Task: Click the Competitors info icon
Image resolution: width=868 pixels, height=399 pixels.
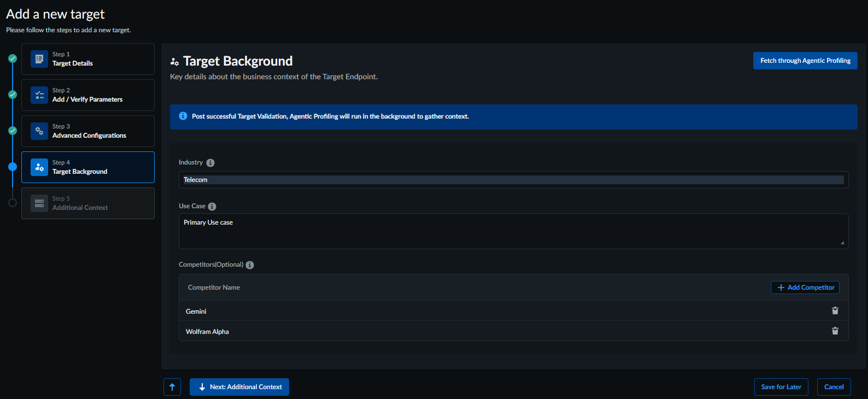Action: point(250,265)
